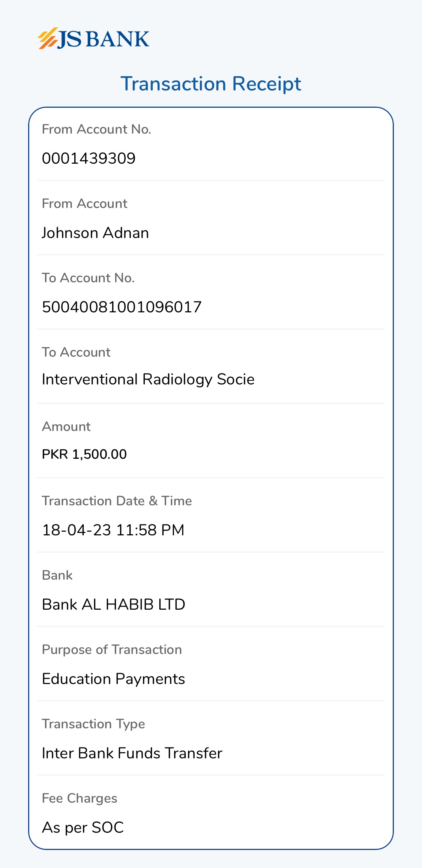Screen dimensions: 422x868
Task: Select the timestamp 18-04-23 11:58 PM
Action: (113, 530)
